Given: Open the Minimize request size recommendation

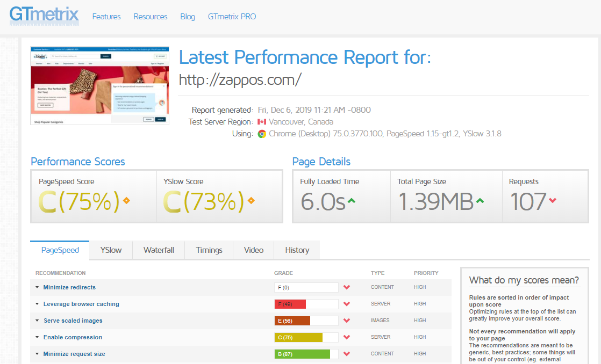Looking at the screenshot, I should pos(74,354).
